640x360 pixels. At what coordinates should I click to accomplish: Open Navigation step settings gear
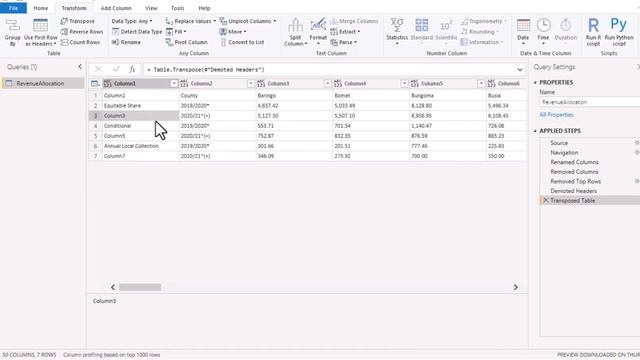(x=637, y=153)
